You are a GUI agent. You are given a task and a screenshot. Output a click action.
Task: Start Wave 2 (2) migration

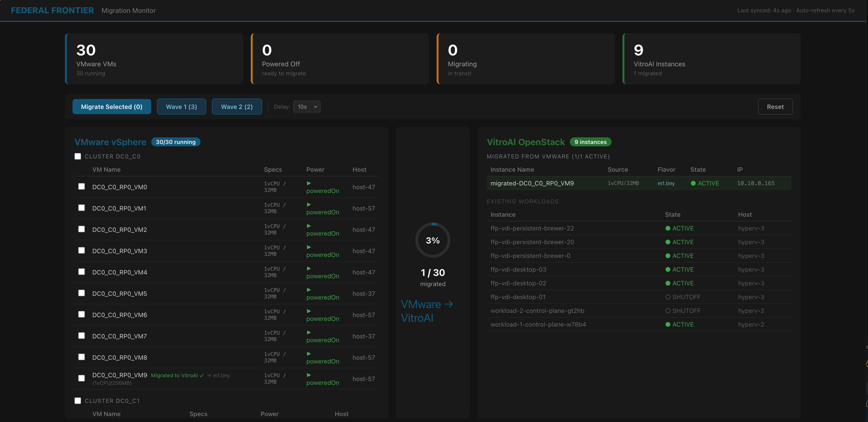pos(237,107)
